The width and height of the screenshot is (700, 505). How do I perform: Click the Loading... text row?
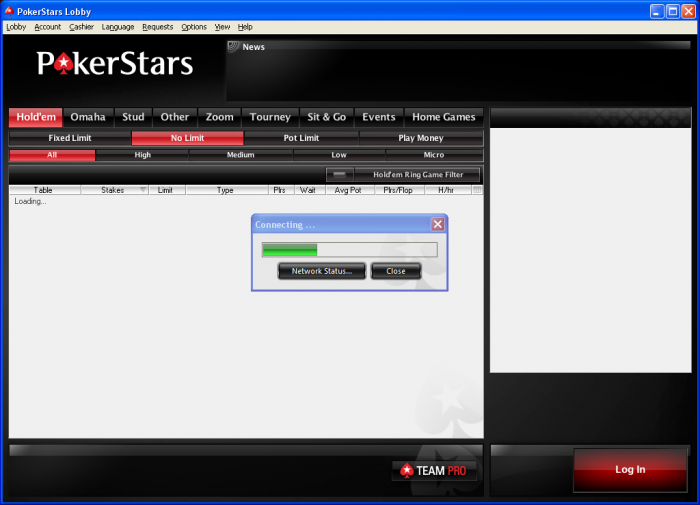30,201
